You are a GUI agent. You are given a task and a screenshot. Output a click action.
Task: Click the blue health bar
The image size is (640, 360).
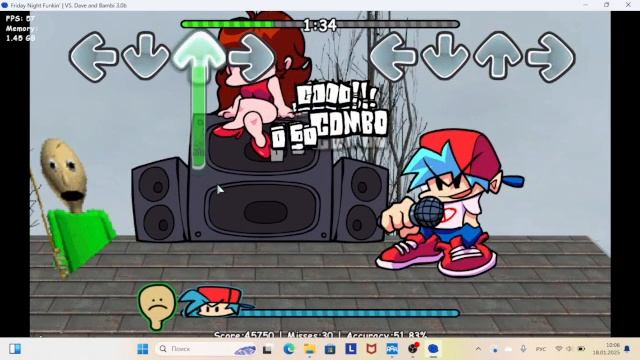[x=349, y=313]
